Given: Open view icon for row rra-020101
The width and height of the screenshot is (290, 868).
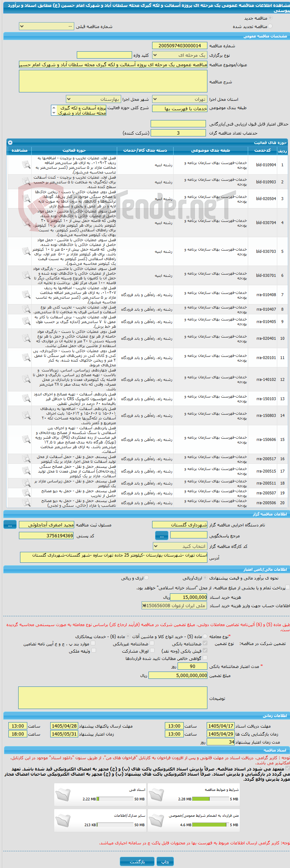Looking at the screenshot, I should click(x=26, y=357).
